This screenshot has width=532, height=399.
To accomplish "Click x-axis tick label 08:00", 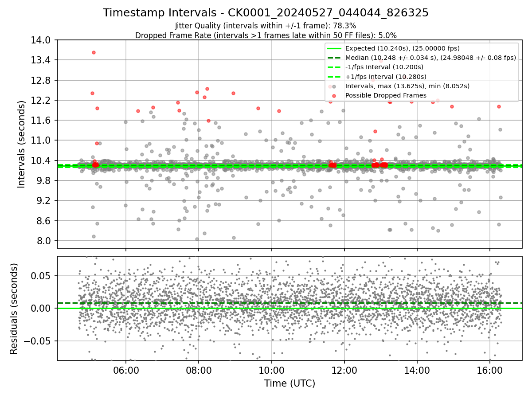I will pos(199,369).
